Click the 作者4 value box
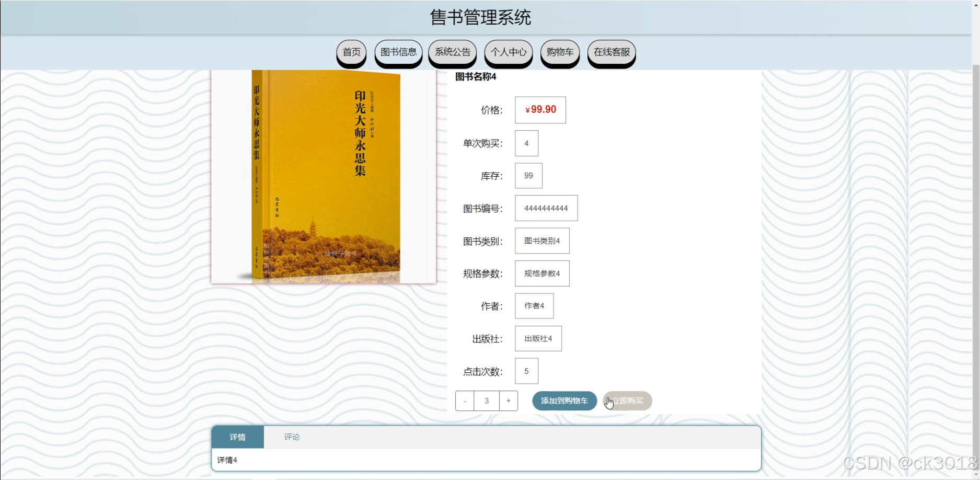980x480 pixels. tap(534, 306)
